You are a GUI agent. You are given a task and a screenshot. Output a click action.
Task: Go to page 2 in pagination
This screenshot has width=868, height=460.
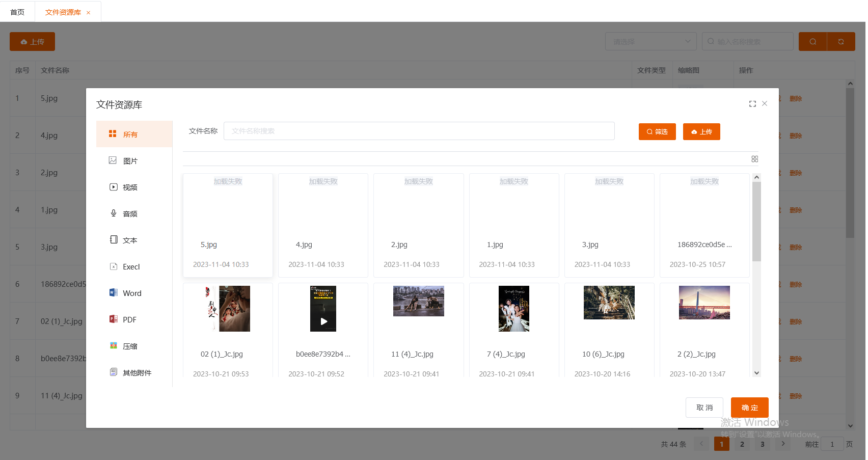click(x=742, y=444)
